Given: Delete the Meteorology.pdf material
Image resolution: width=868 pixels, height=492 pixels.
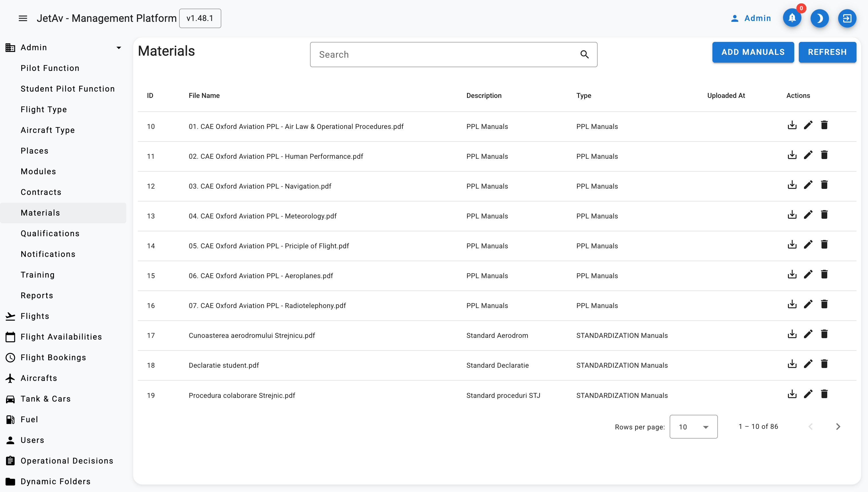Looking at the screenshot, I should [x=824, y=215].
